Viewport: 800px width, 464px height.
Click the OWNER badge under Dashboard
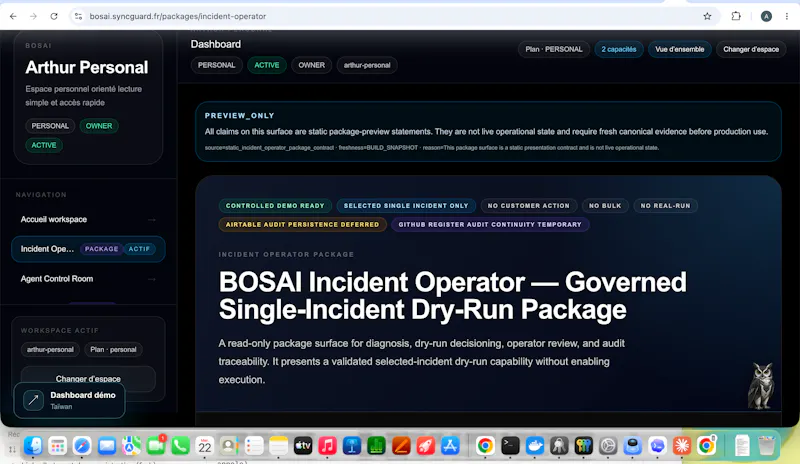pyautogui.click(x=311, y=65)
